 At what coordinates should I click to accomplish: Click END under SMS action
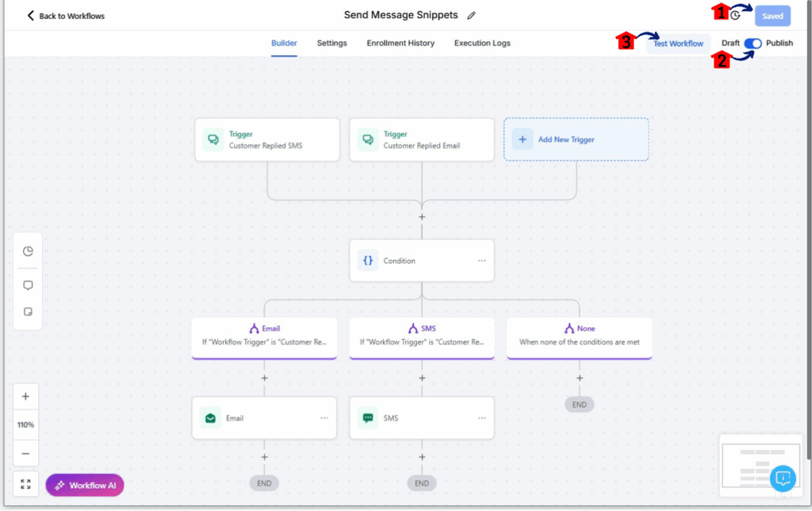(422, 483)
